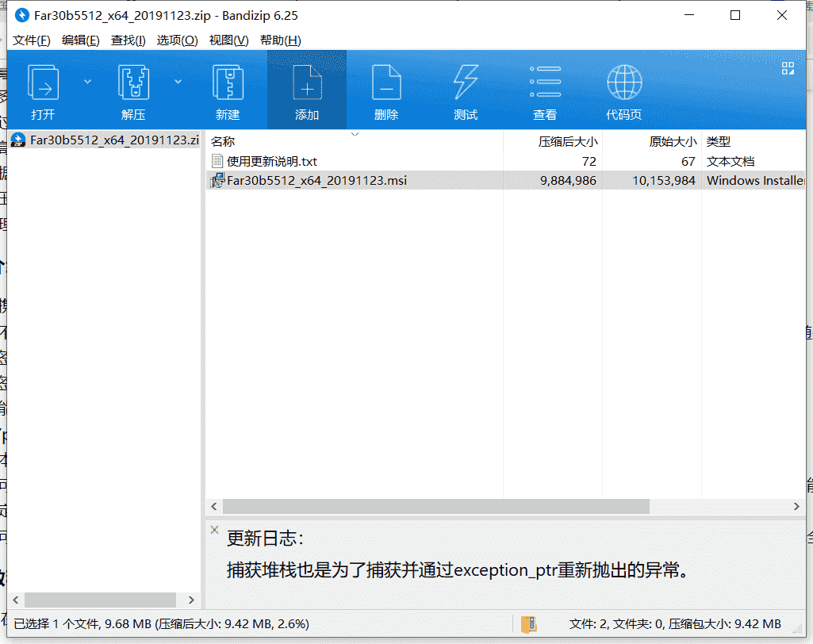Sort by 名称 column header

[x=355, y=141]
